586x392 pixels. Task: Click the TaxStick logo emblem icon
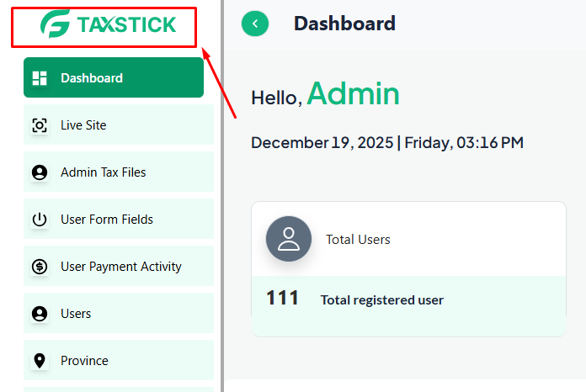coord(56,24)
